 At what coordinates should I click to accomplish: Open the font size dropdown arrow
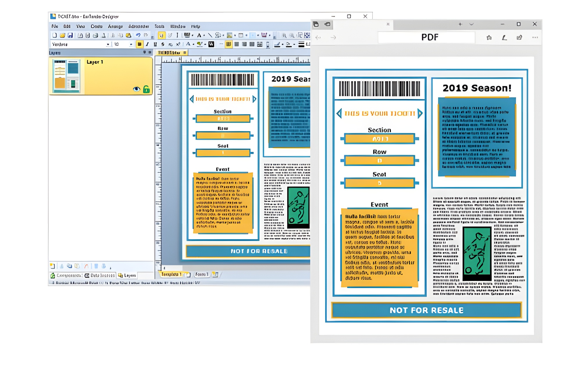click(131, 44)
